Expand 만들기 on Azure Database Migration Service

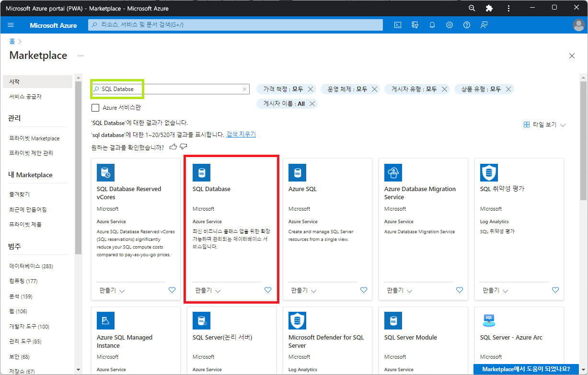point(400,290)
